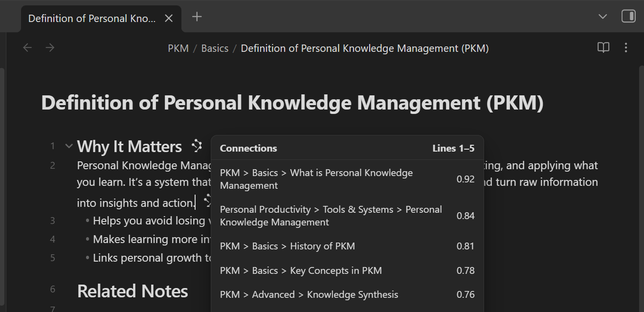Open Personal Productivity Tools & Systems connection

click(x=331, y=216)
